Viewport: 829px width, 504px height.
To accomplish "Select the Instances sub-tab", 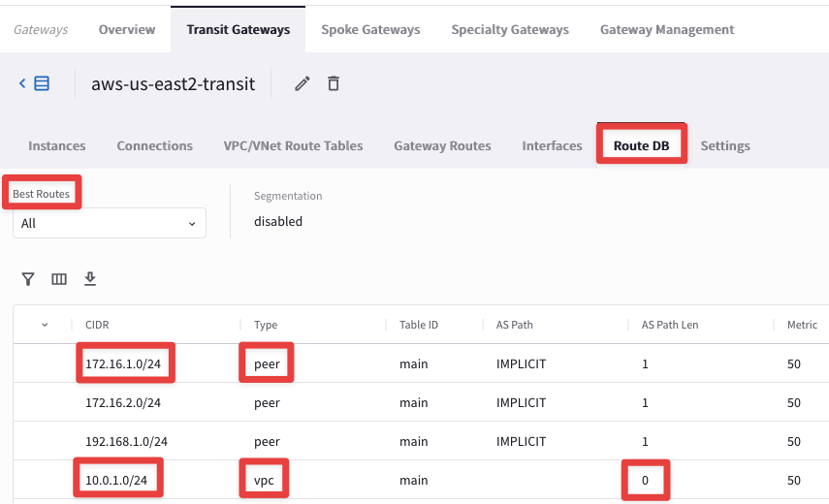I will click(x=57, y=145).
